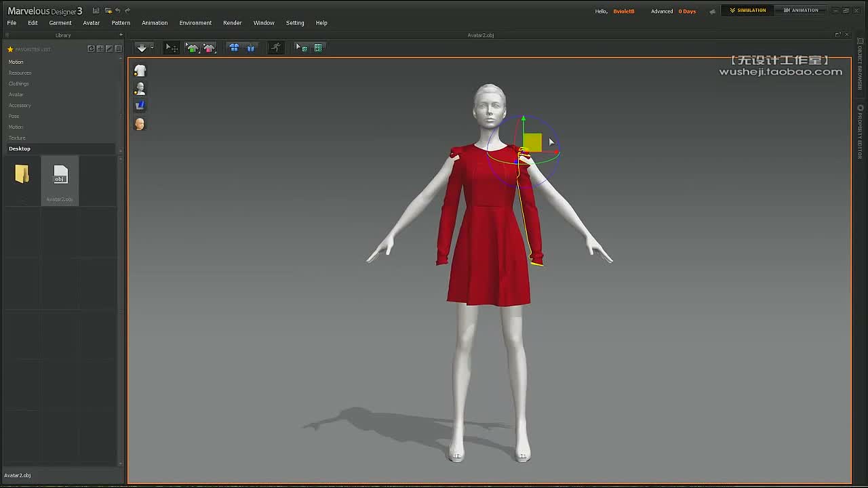Collapse the Library panel arrow

click(x=120, y=35)
